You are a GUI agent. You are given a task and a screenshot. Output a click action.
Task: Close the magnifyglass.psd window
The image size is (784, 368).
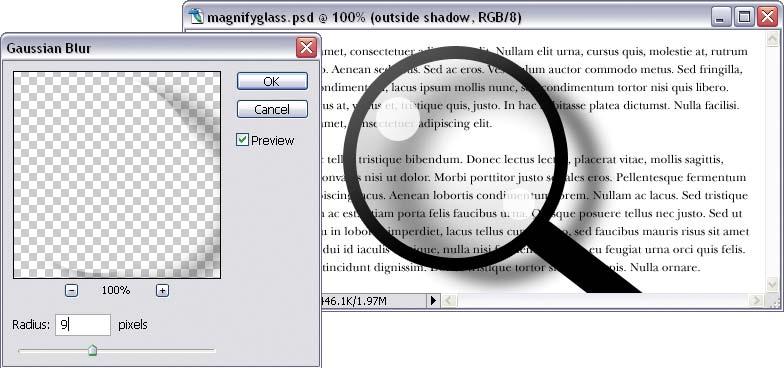[x=767, y=18]
